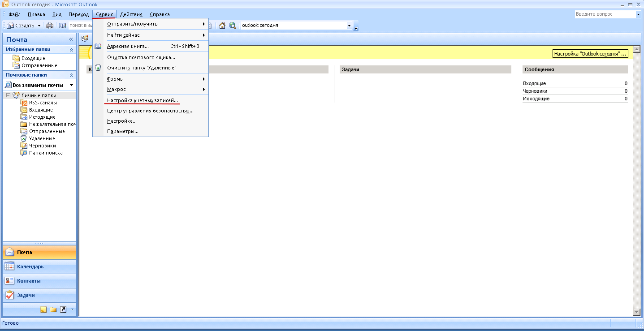Choose Настройка учетных записей in the menu
The height and width of the screenshot is (331, 644).
click(143, 100)
